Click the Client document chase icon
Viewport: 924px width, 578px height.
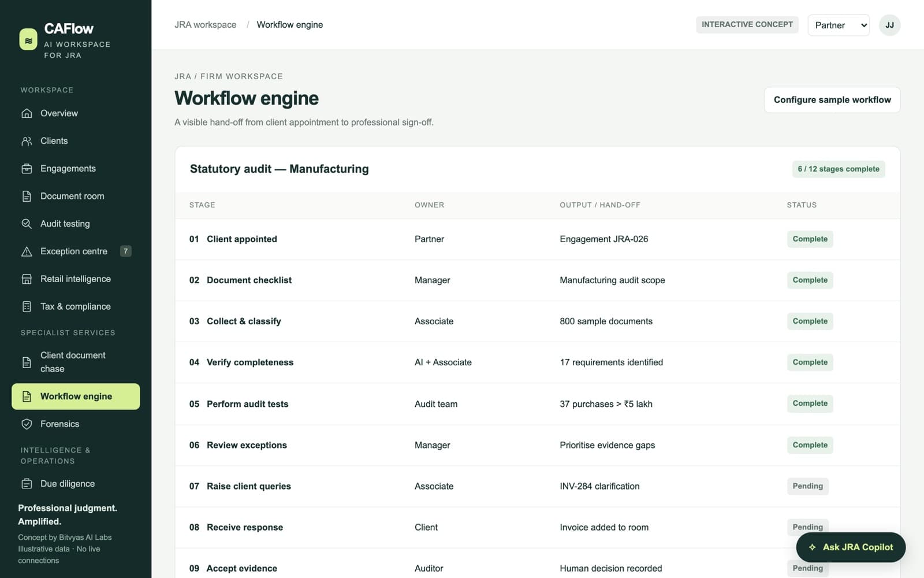(x=27, y=362)
